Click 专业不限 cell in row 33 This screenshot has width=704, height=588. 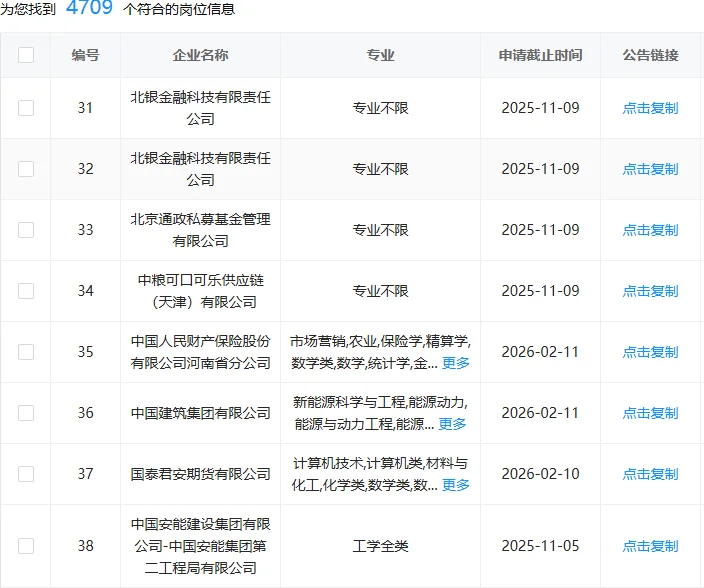pos(380,230)
